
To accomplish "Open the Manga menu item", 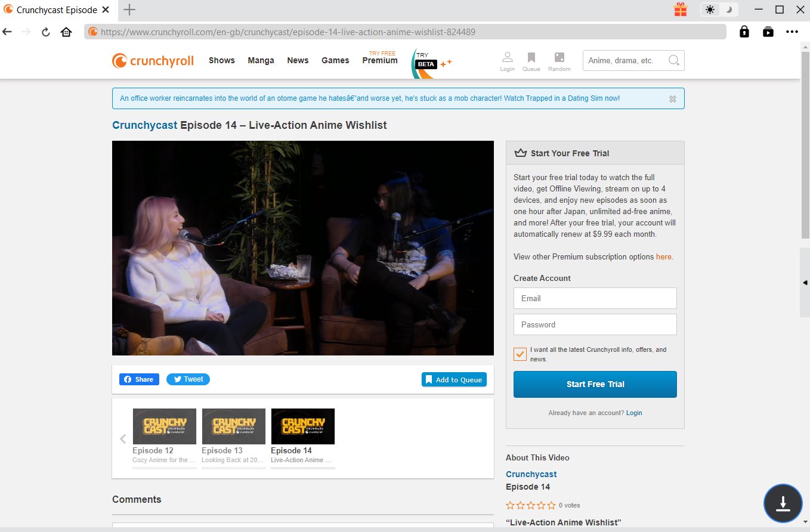I will point(261,60).
